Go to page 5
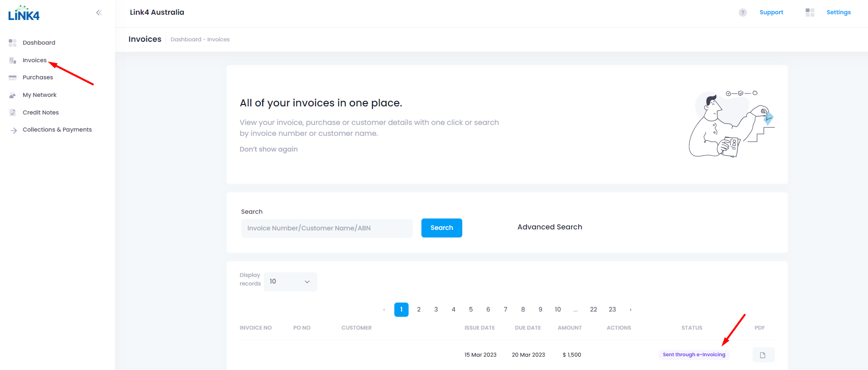 [471, 310]
